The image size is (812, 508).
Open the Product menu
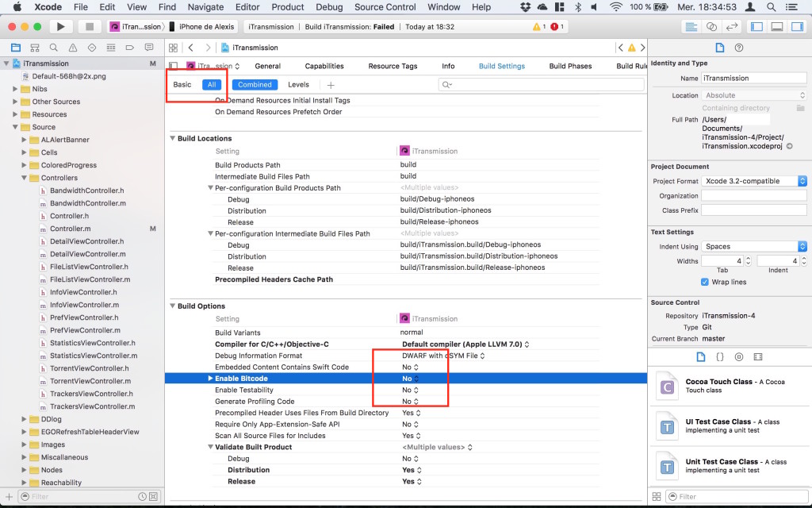[287, 7]
